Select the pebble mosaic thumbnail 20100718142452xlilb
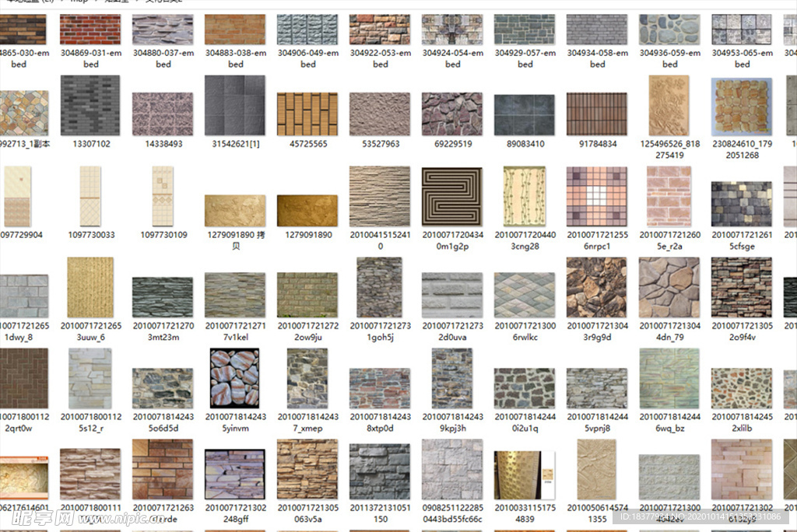 coord(742,388)
